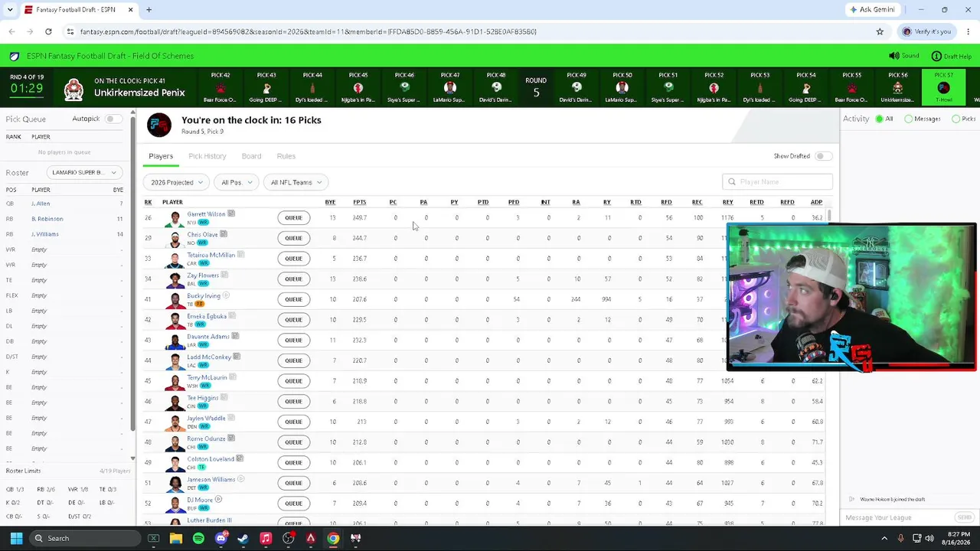Image resolution: width=980 pixels, height=551 pixels.
Task: Open the news note icon beside Davante Adams
Action: click(x=235, y=336)
